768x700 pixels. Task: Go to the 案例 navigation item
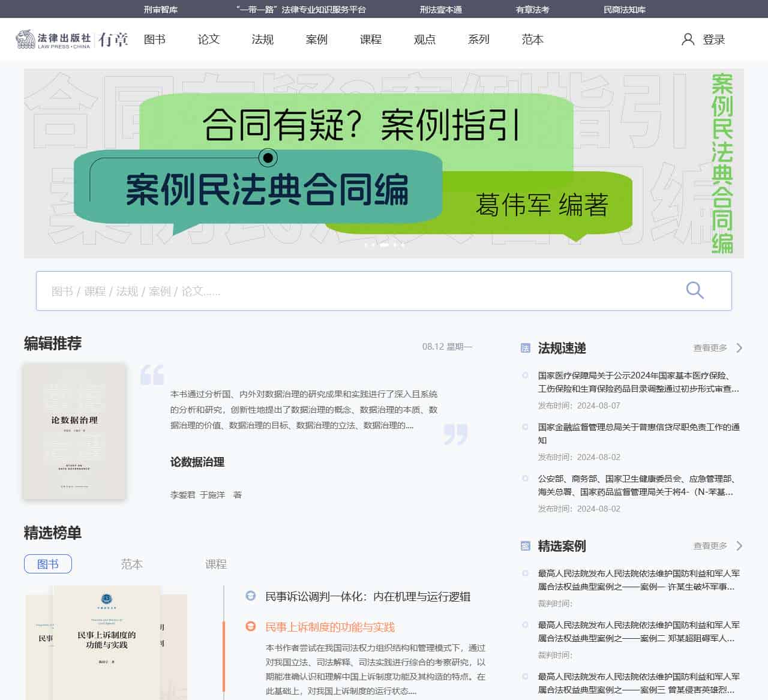[x=317, y=40]
